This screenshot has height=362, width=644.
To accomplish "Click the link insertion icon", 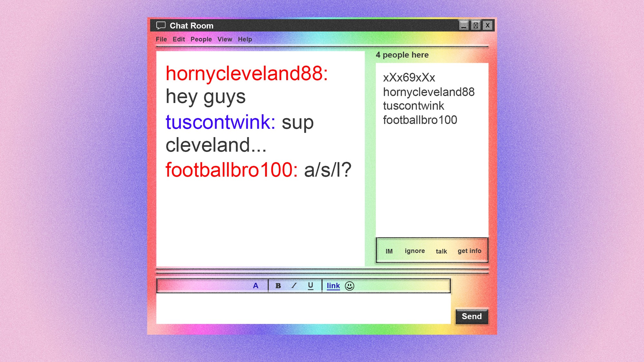I will [x=334, y=285].
